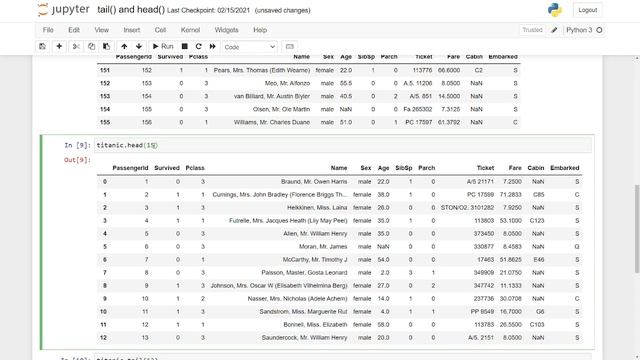Click the Embarked column header in Out[9]
Viewport: 640px width, 360px height.
[x=564, y=168]
